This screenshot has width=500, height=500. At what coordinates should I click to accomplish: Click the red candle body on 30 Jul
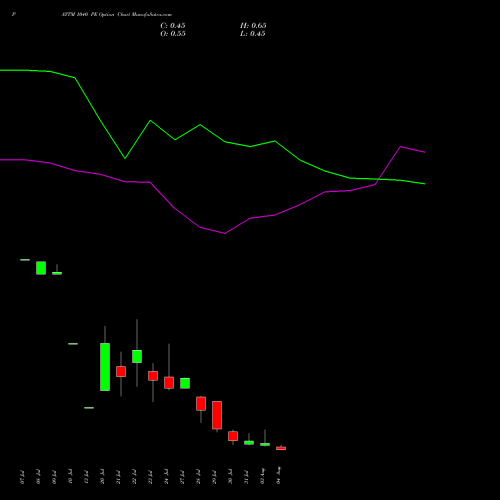pos(233,436)
